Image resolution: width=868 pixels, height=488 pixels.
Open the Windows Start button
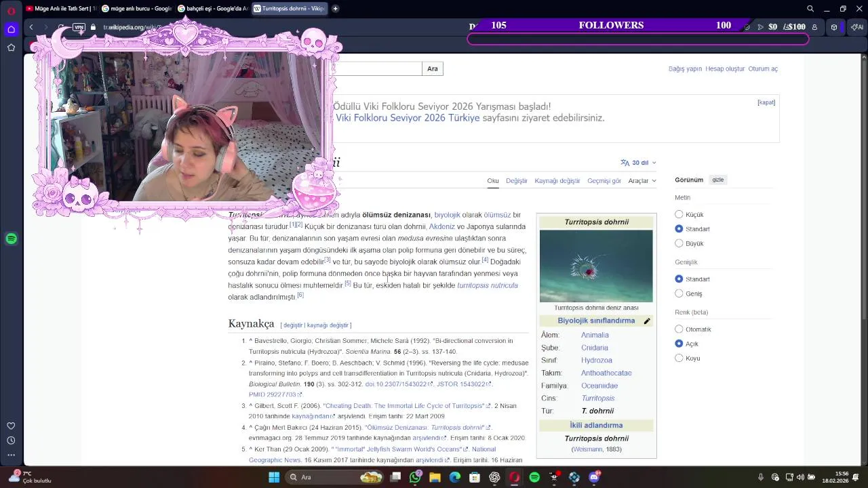pyautogui.click(x=274, y=477)
